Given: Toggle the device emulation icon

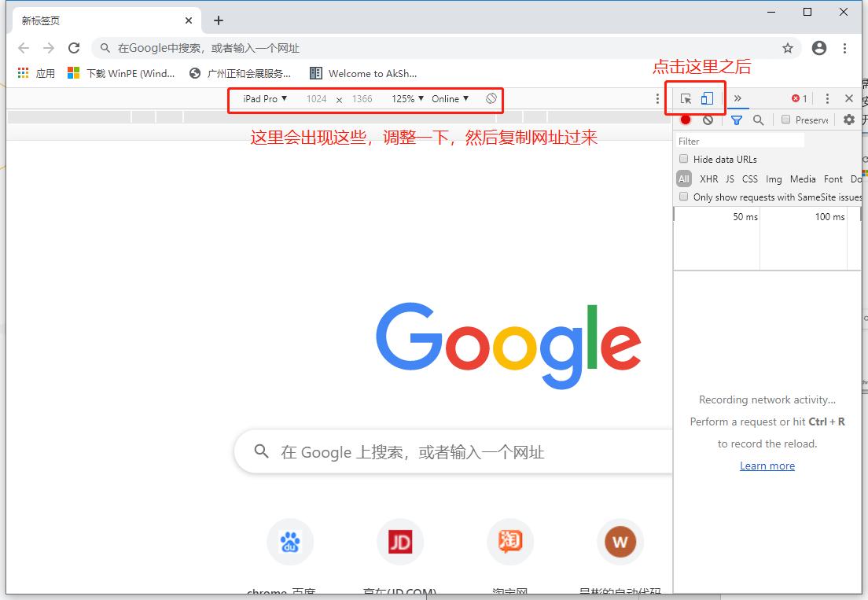Looking at the screenshot, I should point(708,100).
